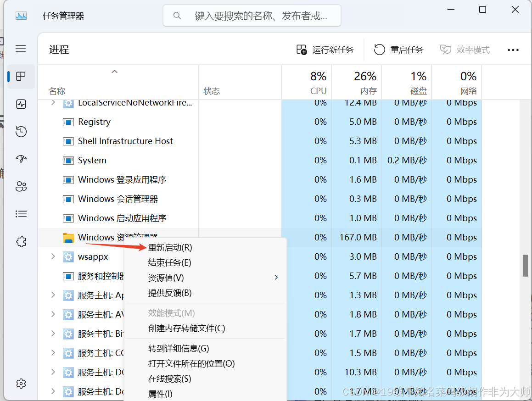This screenshot has width=532, height=401.
Task: Click the Windows 启动应用程序 icon
Action: pyautogui.click(x=68, y=218)
